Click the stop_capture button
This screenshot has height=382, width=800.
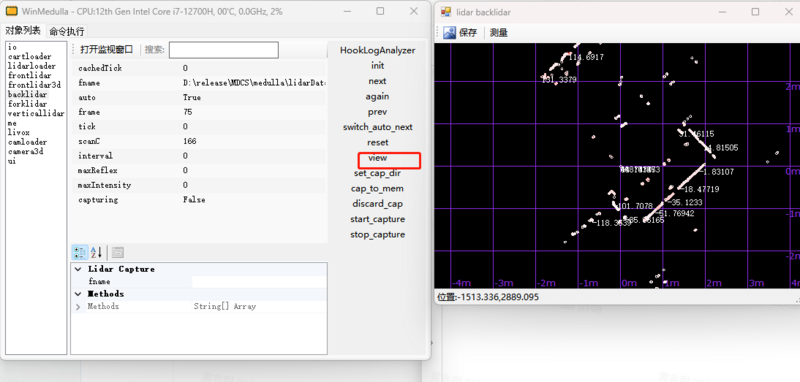(378, 235)
